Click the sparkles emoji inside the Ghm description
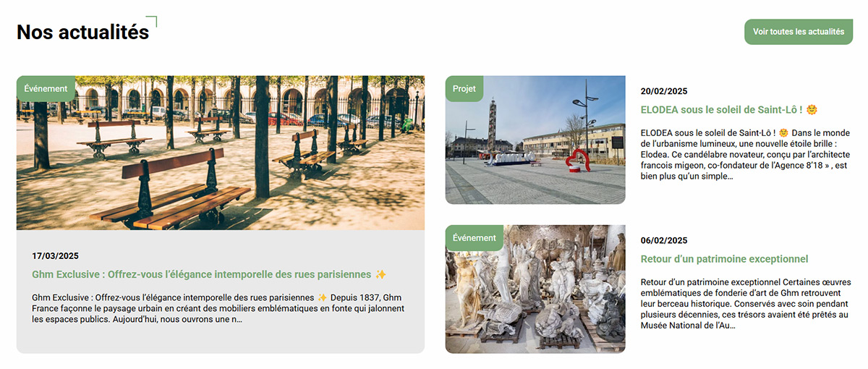The height and width of the screenshot is (369, 868). coord(323,297)
